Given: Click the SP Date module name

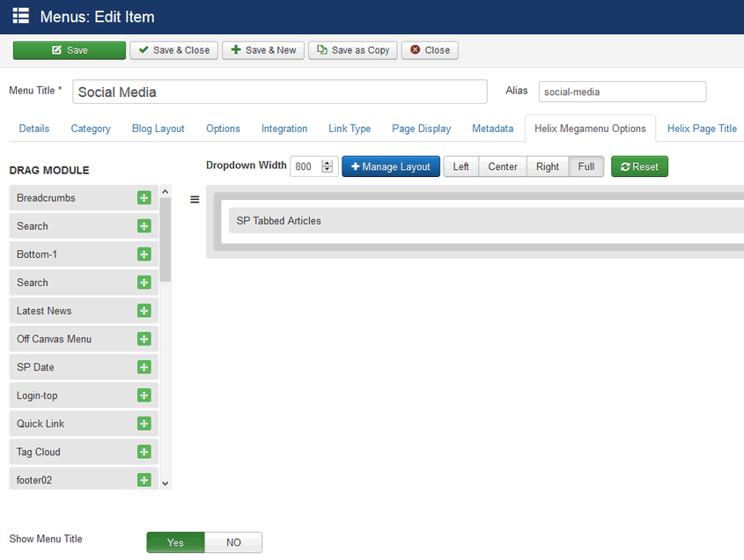Looking at the screenshot, I should pyautogui.click(x=35, y=367).
